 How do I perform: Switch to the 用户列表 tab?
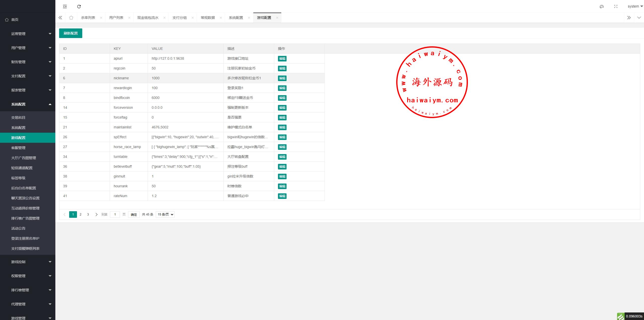point(116,18)
